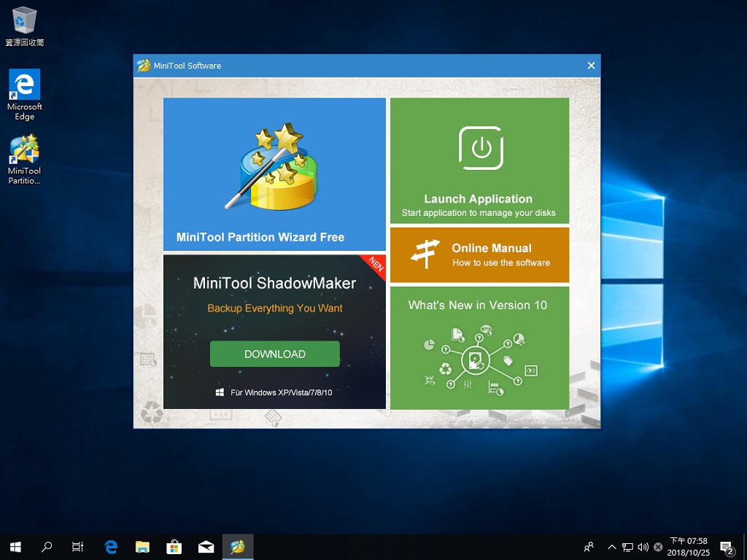747x560 pixels.
Task: Click 'Für Windows XP/Vista/7/8/10' text
Action: pyautogui.click(x=281, y=392)
